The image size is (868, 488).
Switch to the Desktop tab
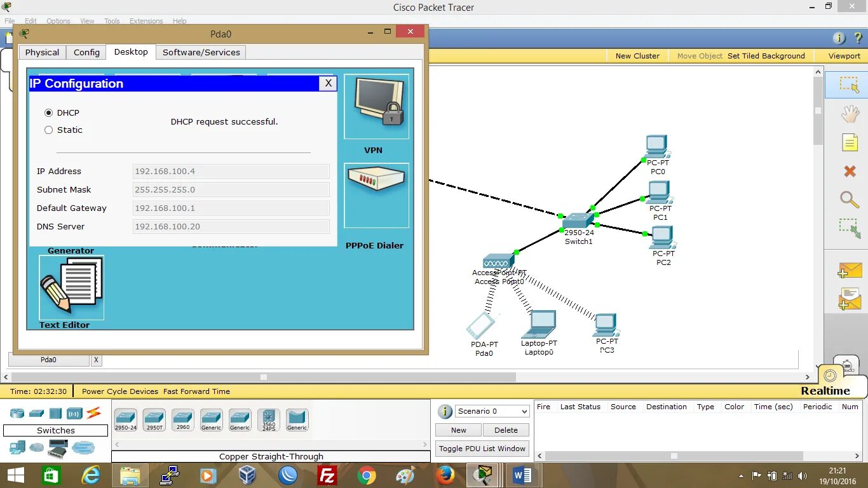(131, 51)
